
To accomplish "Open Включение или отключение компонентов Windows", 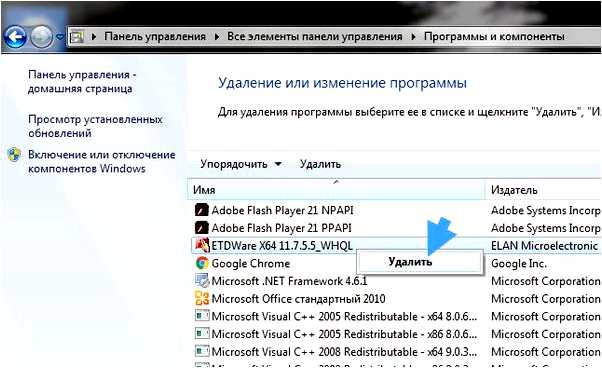I will coord(101,162).
